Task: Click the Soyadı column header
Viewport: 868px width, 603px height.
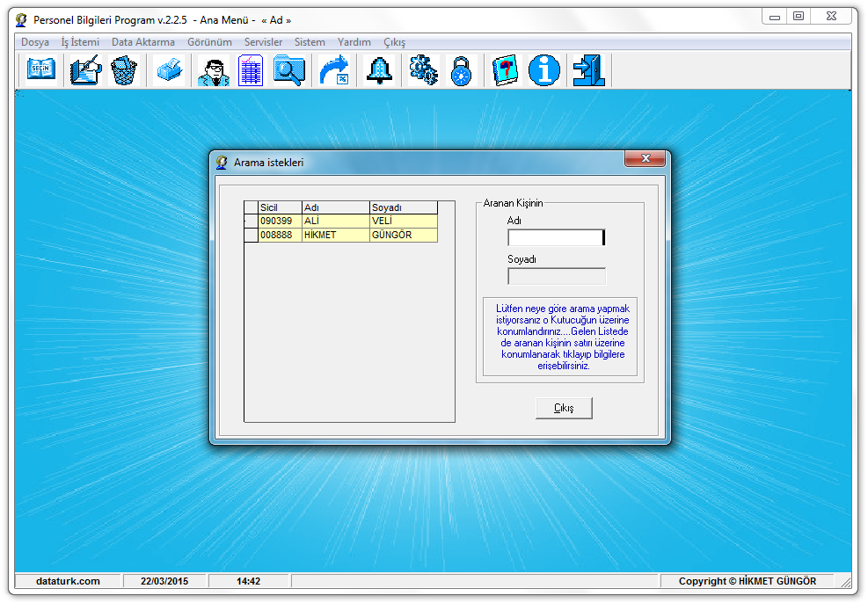Action: pos(404,207)
